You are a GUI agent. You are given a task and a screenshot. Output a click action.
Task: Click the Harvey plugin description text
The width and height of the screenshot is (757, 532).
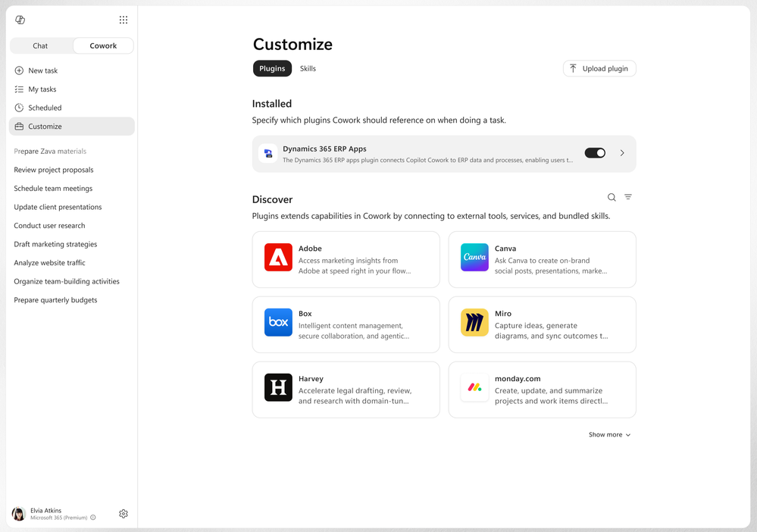click(355, 396)
